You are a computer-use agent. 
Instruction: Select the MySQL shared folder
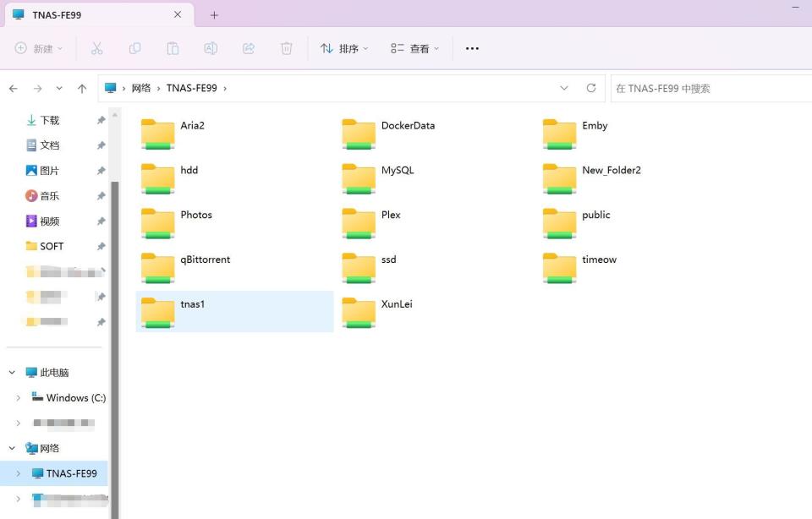378,178
